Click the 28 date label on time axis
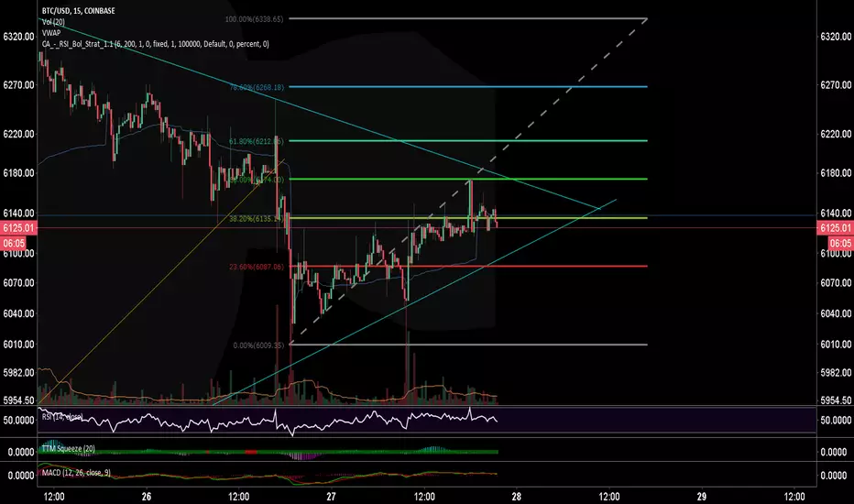 [x=516, y=497]
